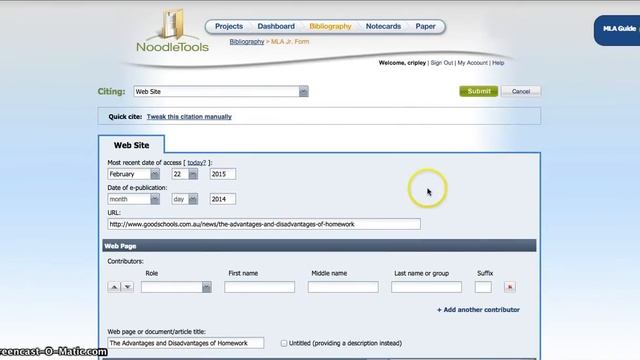Viewport: 640px width, 360px height.
Task: Move contributor up with the up arrow
Action: coord(114,287)
